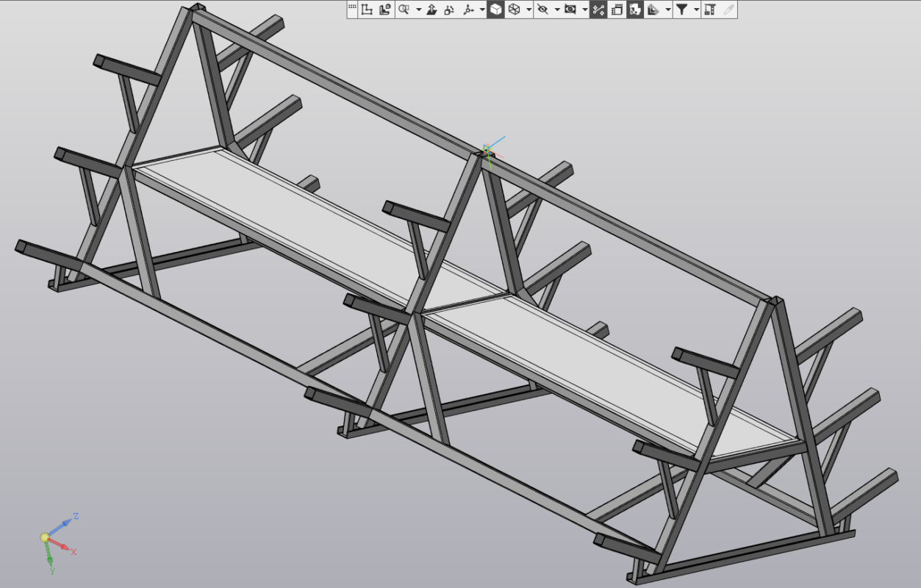
Task: Click the section view icon
Action: [x=653, y=10]
